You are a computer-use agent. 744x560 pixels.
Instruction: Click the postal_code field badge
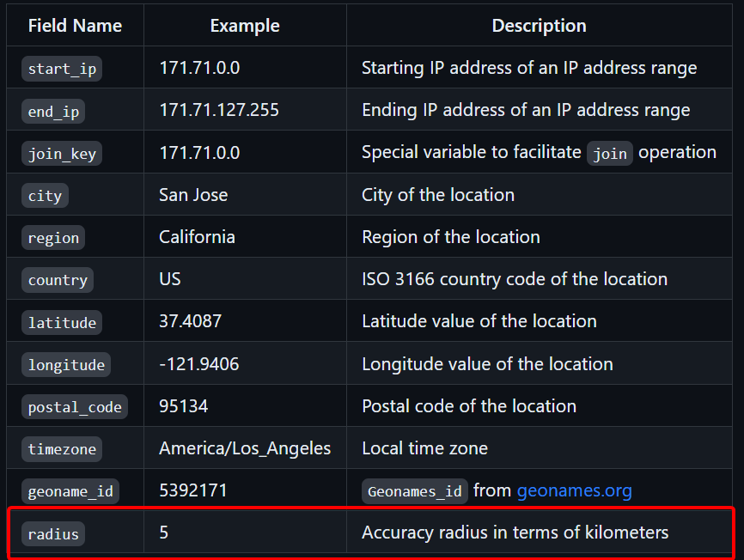click(75, 406)
